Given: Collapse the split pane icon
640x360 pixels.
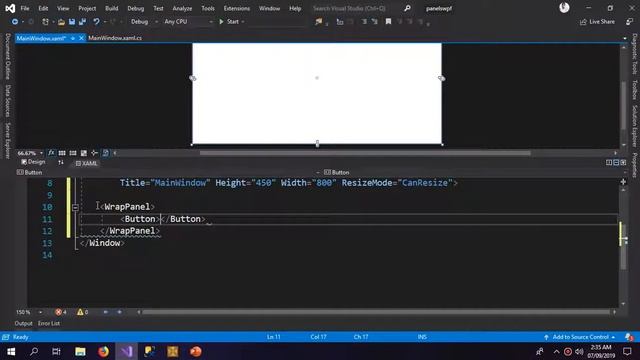Looking at the screenshot, I should 623,162.
